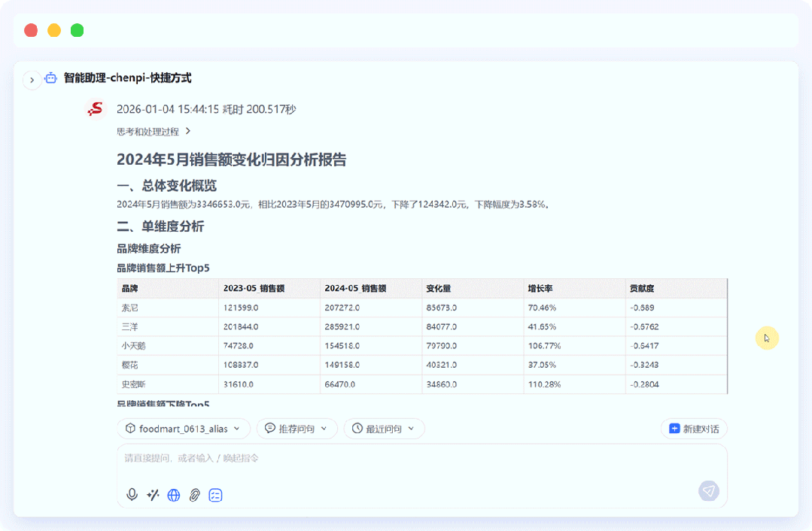Click the 新建对话 button

[x=694, y=429]
